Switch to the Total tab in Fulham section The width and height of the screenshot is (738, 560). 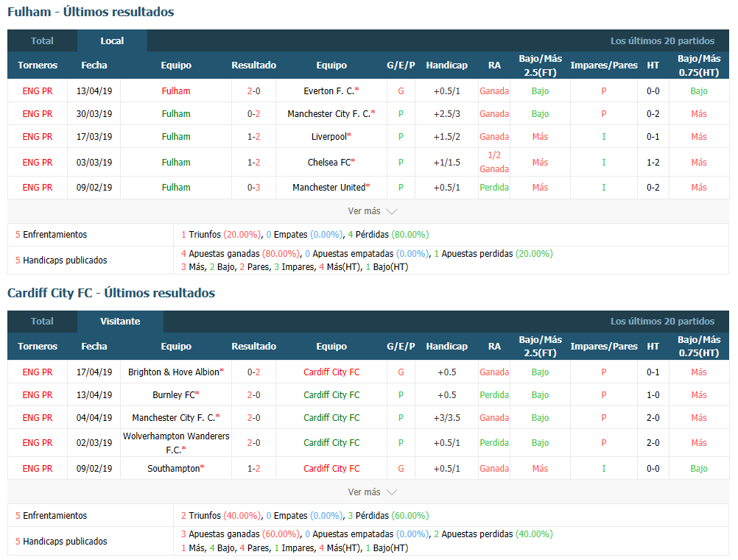point(42,41)
